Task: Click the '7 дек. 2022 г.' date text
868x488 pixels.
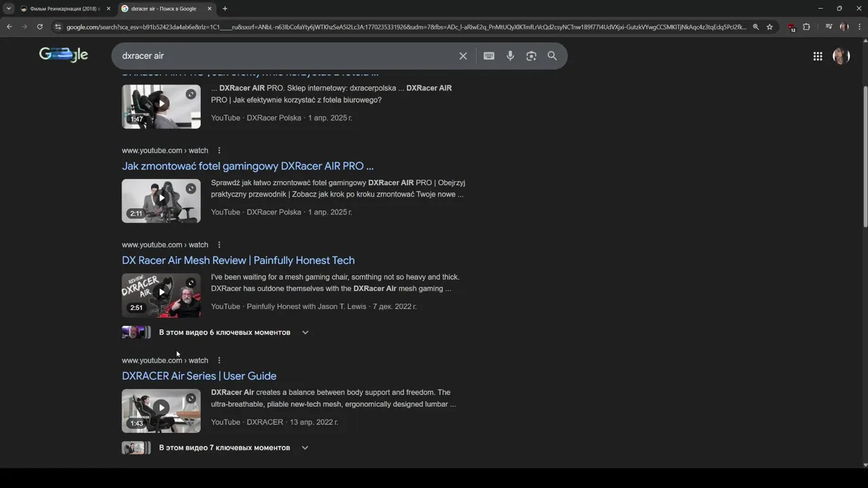Action: coord(395,306)
